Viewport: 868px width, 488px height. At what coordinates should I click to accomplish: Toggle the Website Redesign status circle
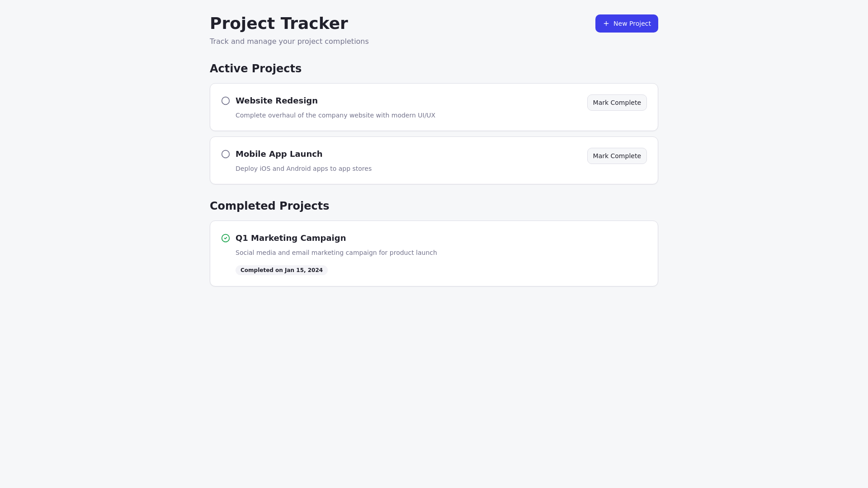(x=226, y=101)
